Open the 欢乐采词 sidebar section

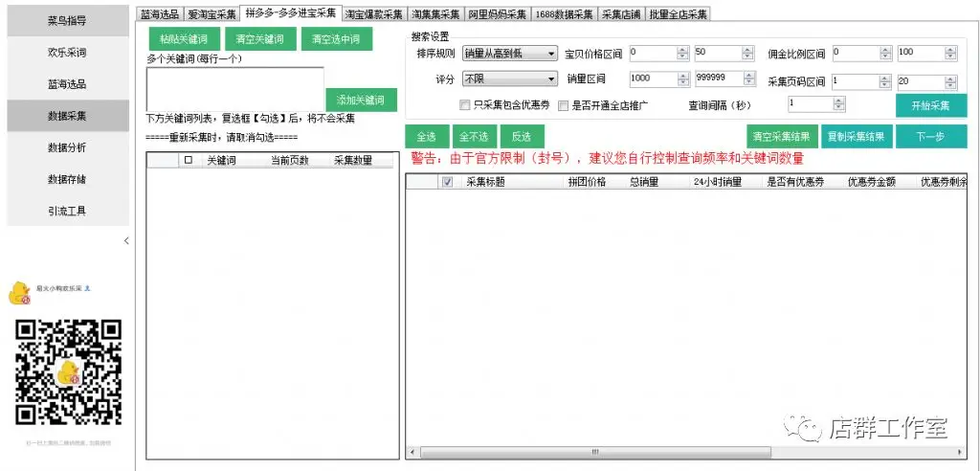(x=68, y=53)
